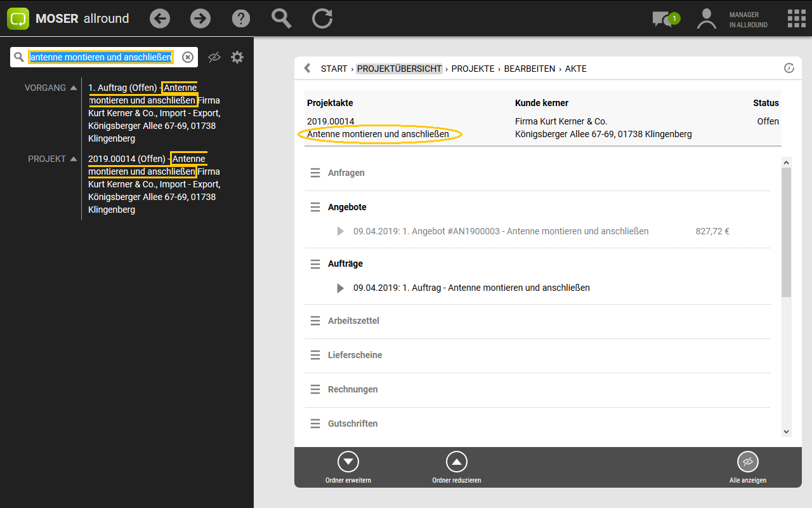Viewport: 812px width, 508px height.
Task: Click the forward arrow navigation icon
Action: click(200, 18)
